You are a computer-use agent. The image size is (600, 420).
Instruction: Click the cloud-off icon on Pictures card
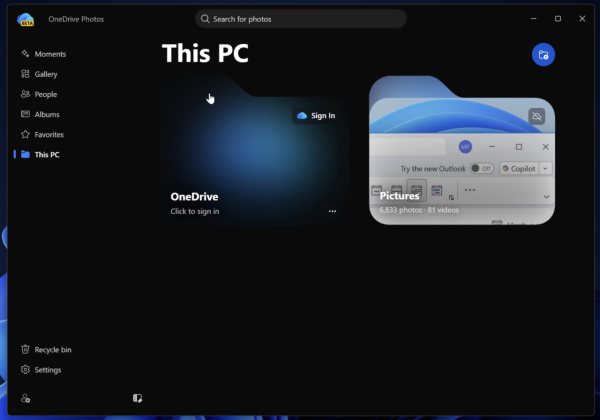536,116
